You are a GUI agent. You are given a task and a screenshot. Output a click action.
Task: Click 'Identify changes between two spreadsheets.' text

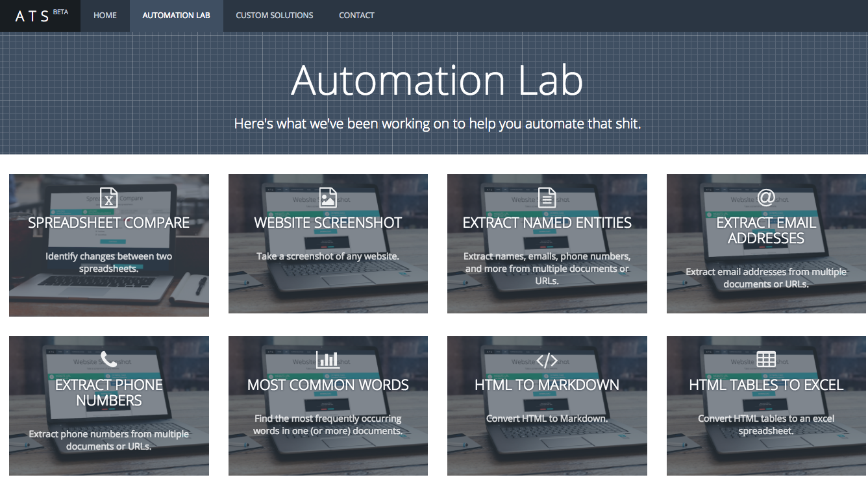[109, 262]
